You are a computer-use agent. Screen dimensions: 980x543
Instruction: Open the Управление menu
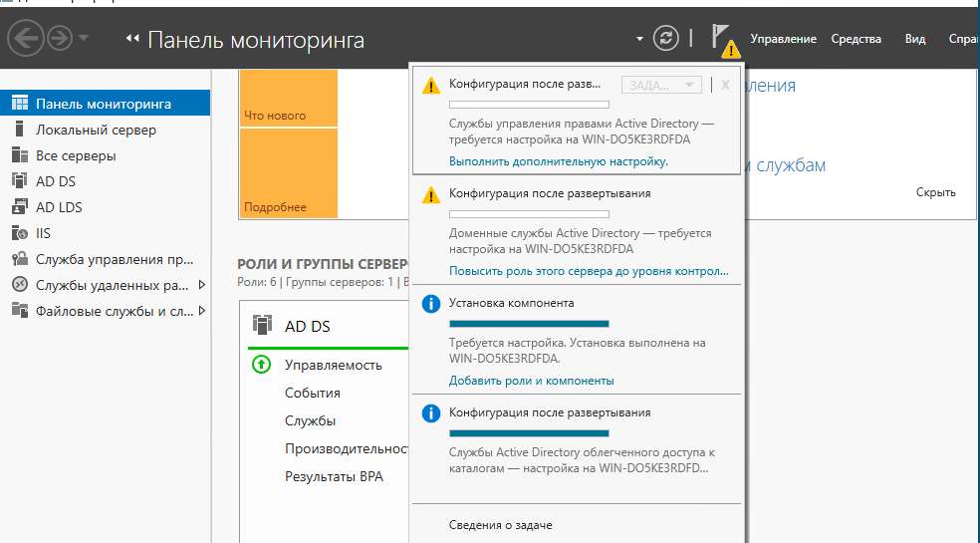(x=783, y=39)
